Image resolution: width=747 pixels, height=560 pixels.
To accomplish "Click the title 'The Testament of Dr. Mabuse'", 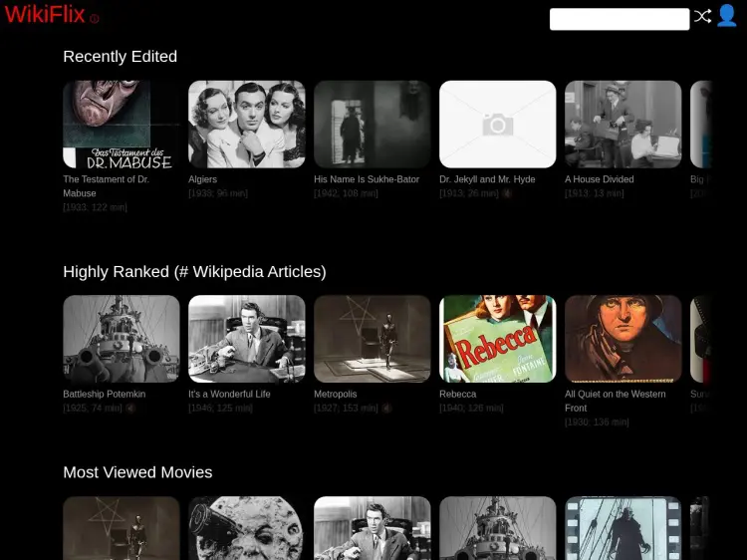I will pos(107,186).
